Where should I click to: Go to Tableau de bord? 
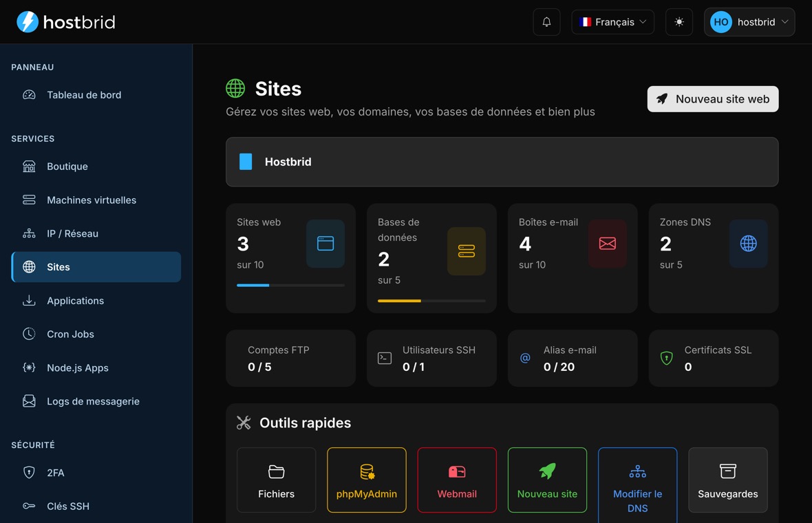tap(96, 95)
